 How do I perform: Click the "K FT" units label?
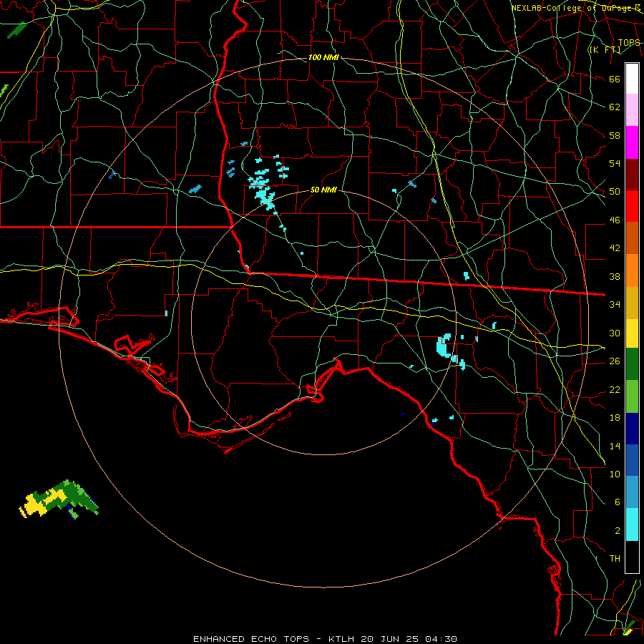[605, 50]
